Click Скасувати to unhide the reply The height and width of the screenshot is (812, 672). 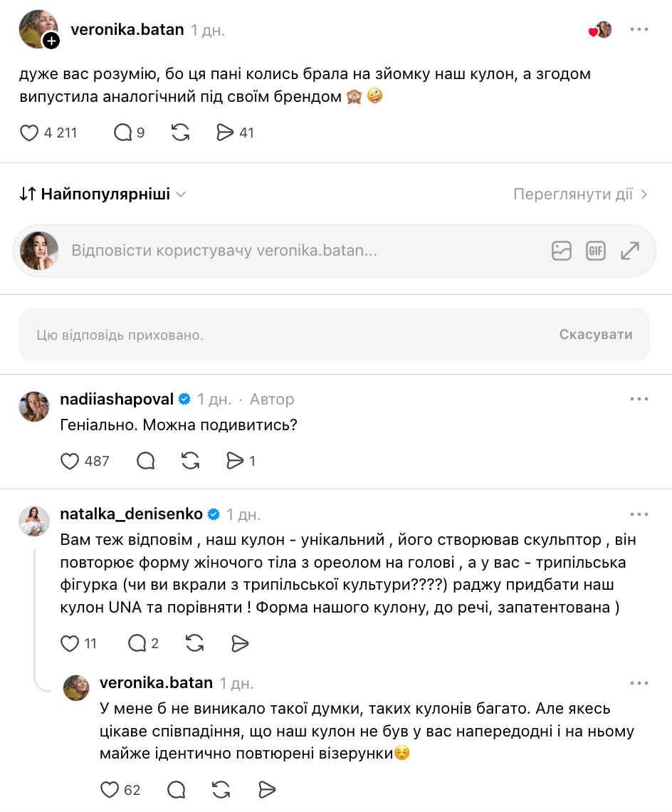click(595, 335)
